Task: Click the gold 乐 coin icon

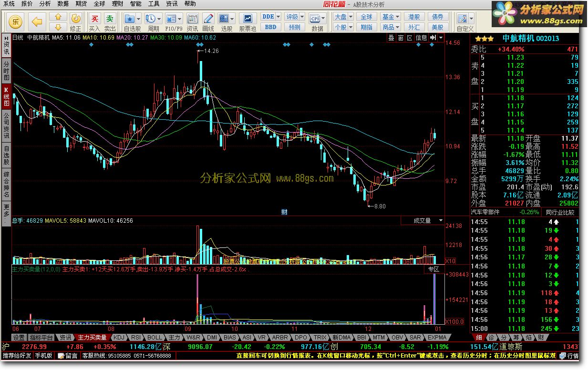Action: click(15, 21)
